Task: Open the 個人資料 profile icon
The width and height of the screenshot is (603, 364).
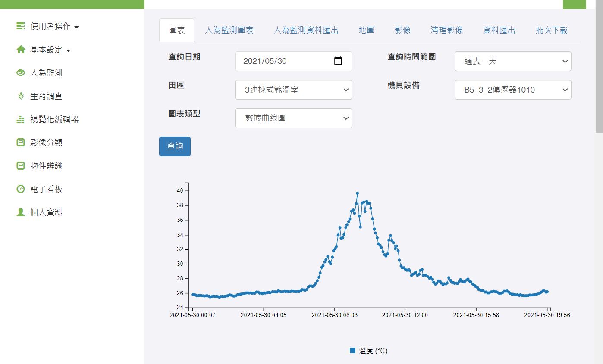Action: pos(20,212)
